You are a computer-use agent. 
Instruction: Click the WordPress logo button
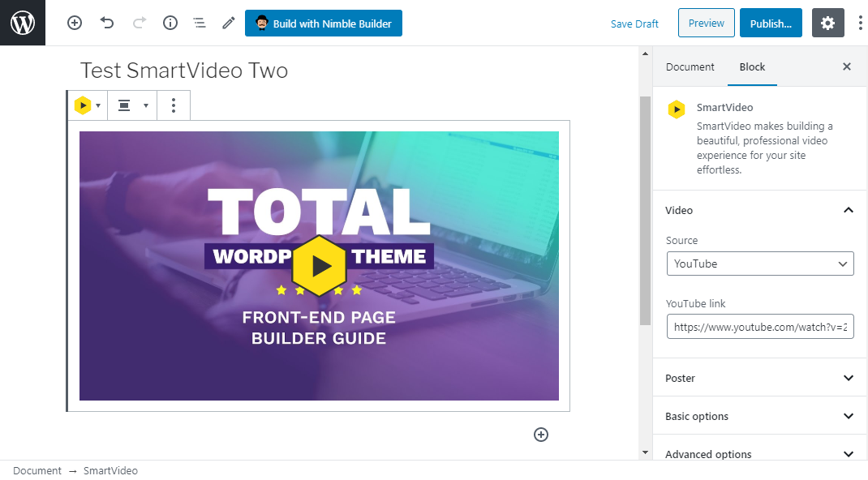click(x=23, y=23)
